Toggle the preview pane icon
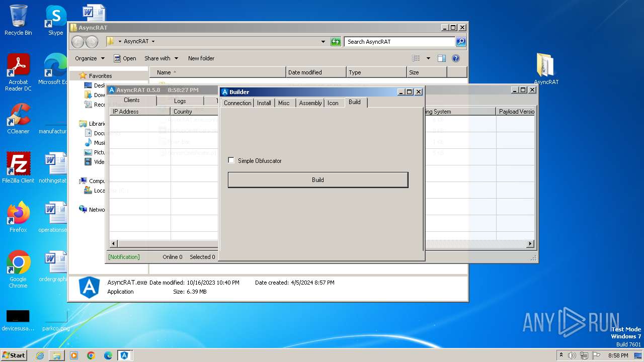The height and width of the screenshot is (362, 644). pos(441,58)
